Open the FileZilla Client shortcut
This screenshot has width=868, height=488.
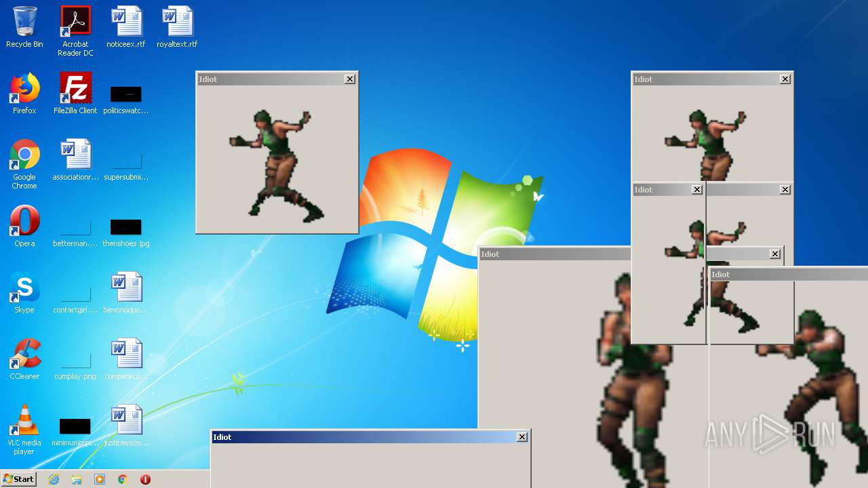pos(75,94)
